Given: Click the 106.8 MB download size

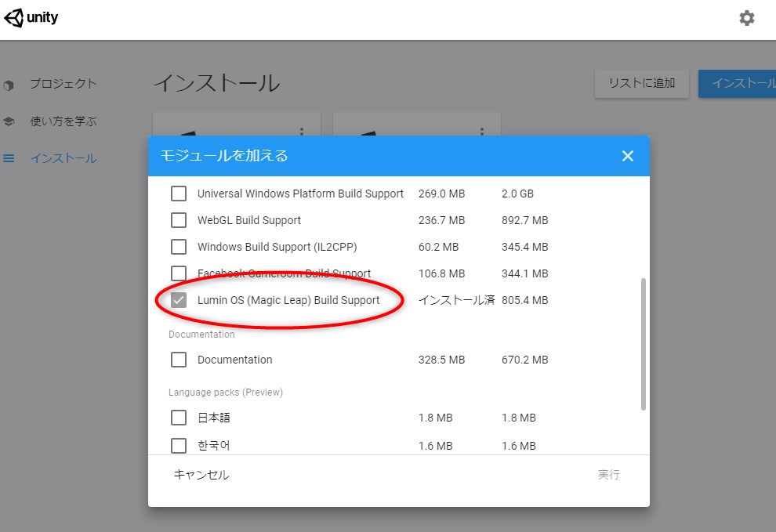Looking at the screenshot, I should (x=441, y=273).
